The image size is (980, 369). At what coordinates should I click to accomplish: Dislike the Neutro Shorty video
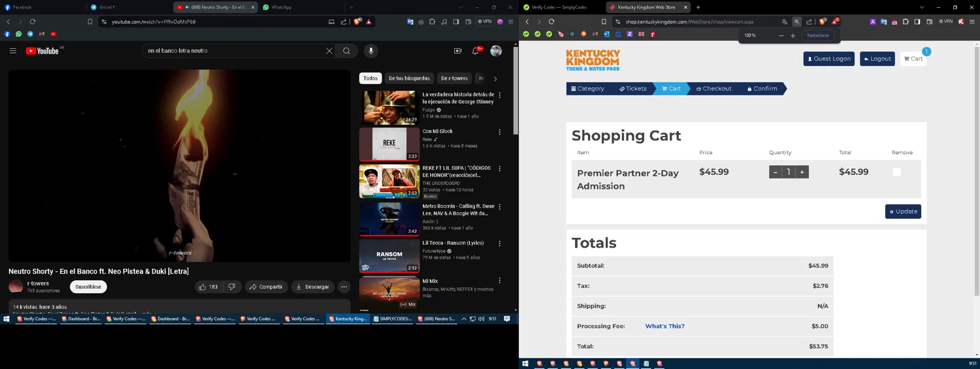coord(231,287)
